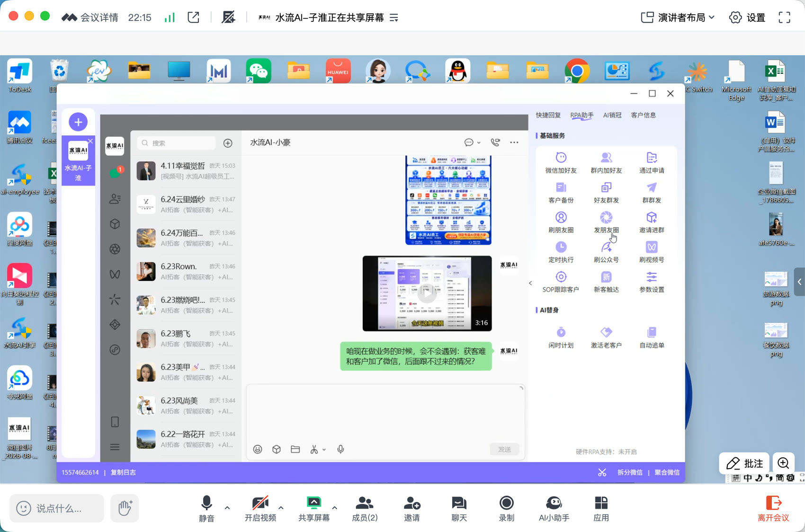Expand video options arrow next to 开启视频
Image resolution: width=805 pixels, height=532 pixels.
pyautogui.click(x=281, y=508)
